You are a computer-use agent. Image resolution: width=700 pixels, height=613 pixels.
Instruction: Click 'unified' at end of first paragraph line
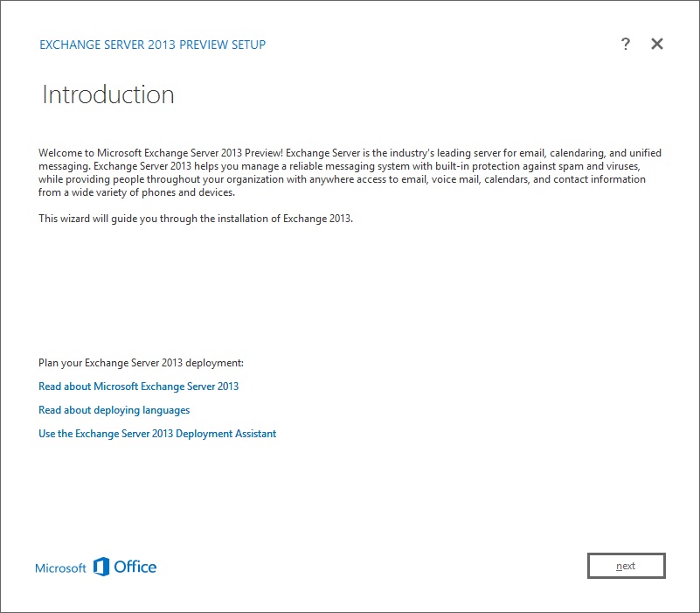[x=644, y=153]
